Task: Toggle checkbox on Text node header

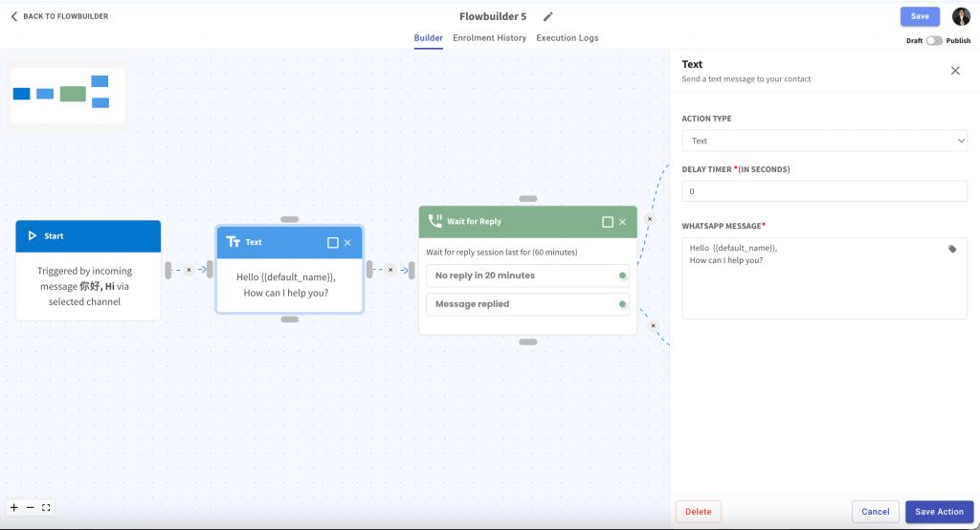Action: point(333,242)
